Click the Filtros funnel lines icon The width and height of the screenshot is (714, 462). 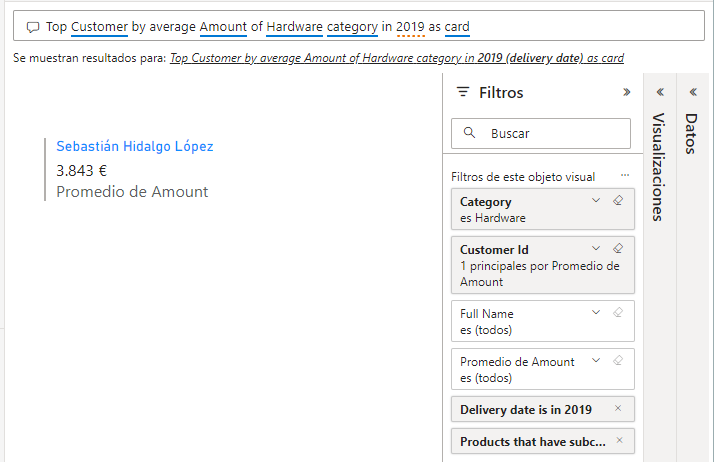462,92
